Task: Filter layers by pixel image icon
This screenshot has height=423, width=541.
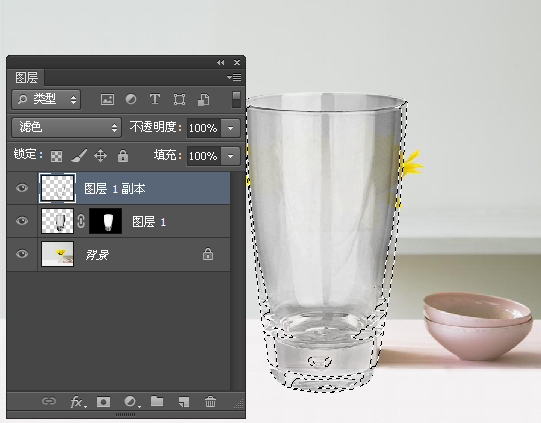Action: [107, 100]
